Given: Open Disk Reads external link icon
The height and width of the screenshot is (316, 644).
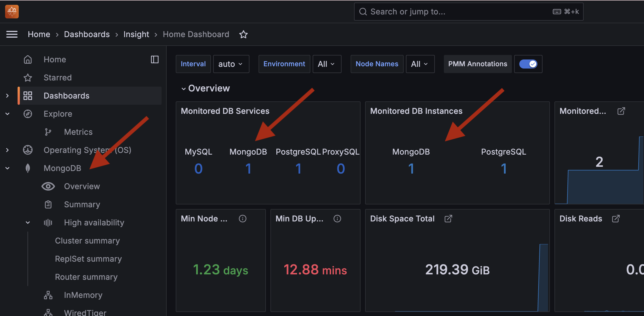Looking at the screenshot, I should (616, 219).
